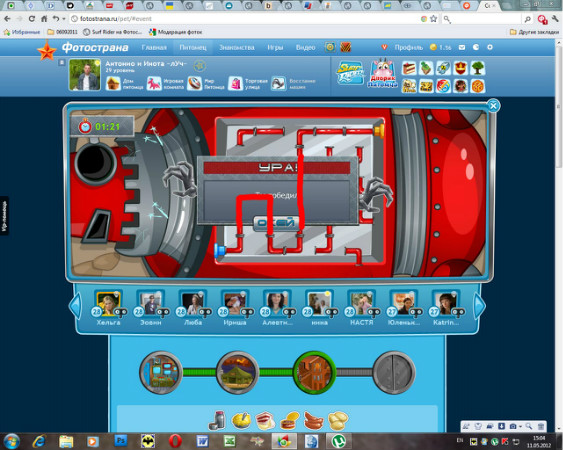The image size is (563, 450).
Task: Expand friends list with left arrow
Action: (76, 305)
